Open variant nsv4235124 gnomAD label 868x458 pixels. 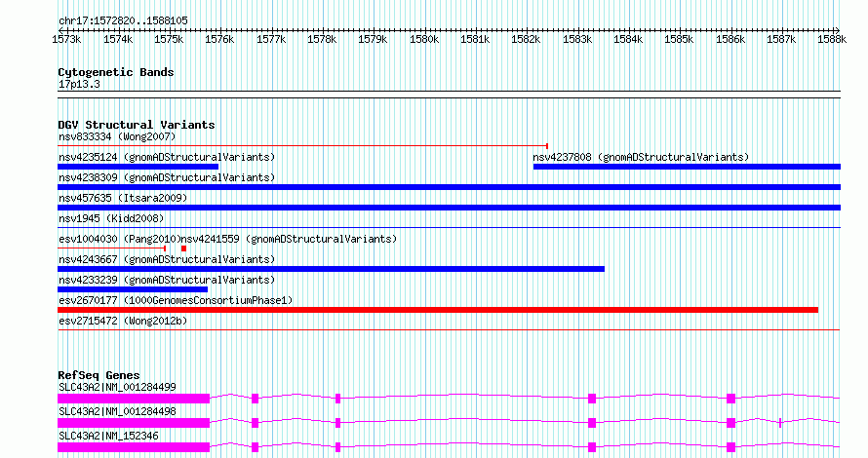tap(167, 157)
